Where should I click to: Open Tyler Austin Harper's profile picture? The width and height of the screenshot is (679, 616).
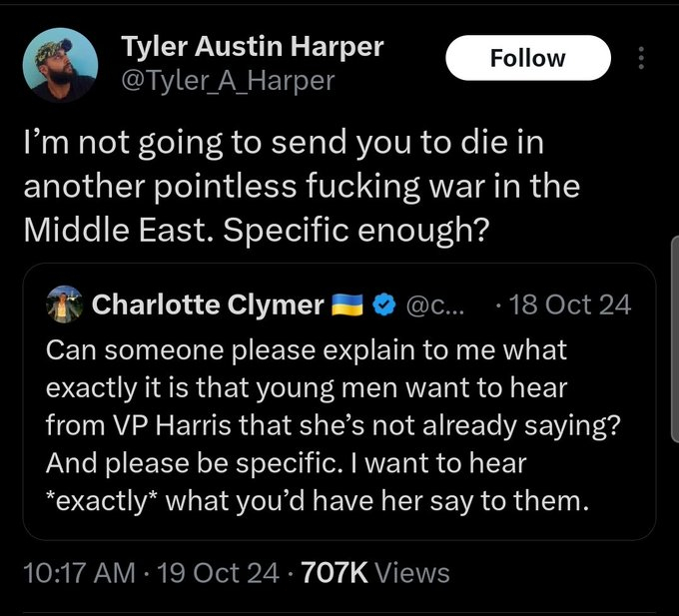[x=60, y=62]
